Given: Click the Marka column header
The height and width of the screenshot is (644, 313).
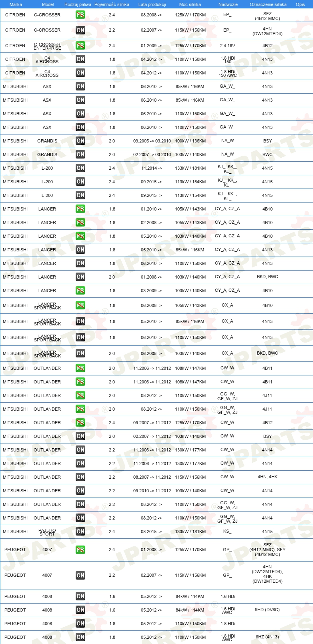Looking at the screenshot, I should [16, 4].
